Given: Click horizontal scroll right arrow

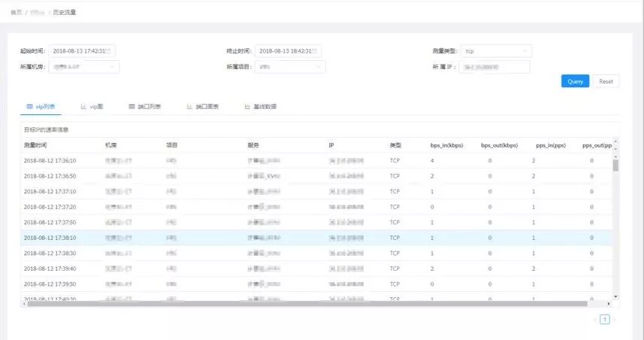Looking at the screenshot, I should click(608, 304).
